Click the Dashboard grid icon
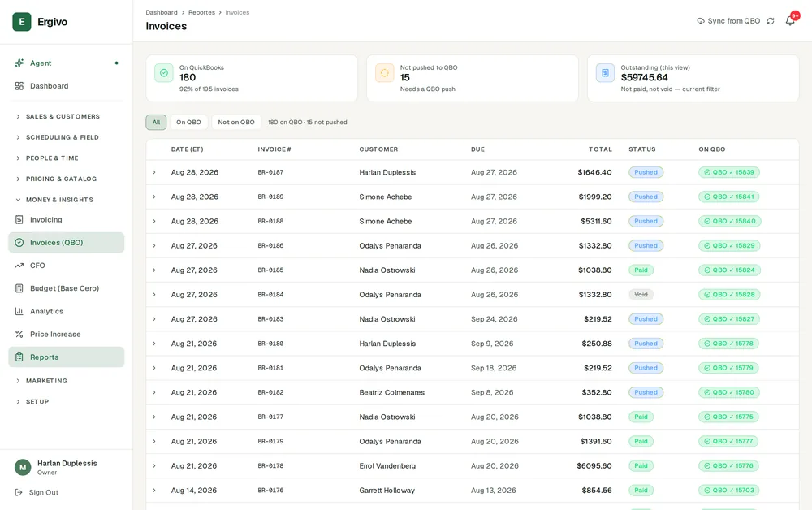 (19, 86)
